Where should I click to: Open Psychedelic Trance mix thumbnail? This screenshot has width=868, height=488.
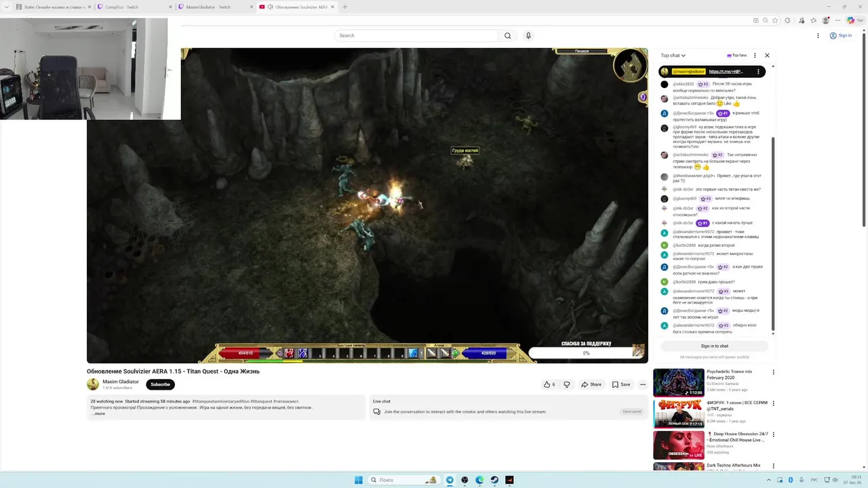tap(679, 382)
